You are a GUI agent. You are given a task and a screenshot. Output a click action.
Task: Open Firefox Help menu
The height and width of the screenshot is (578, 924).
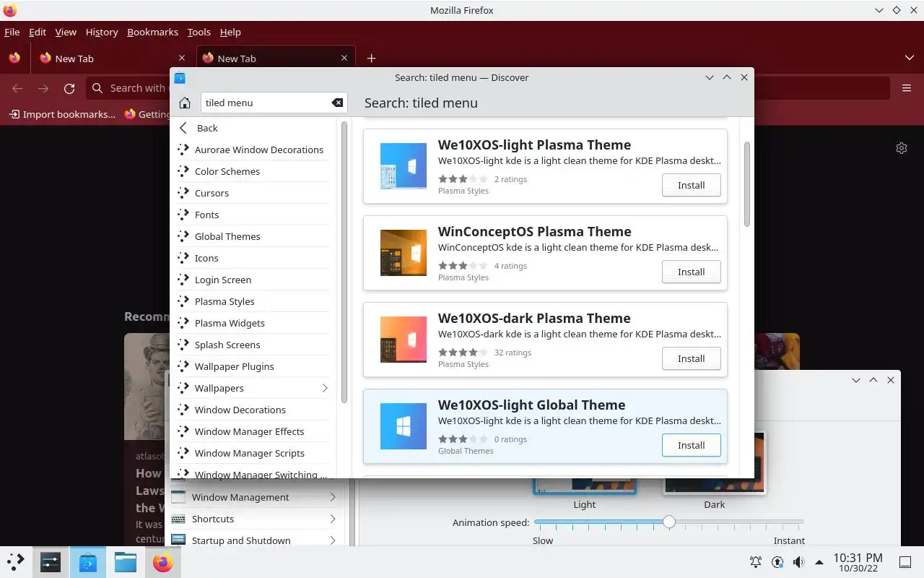pyautogui.click(x=230, y=32)
